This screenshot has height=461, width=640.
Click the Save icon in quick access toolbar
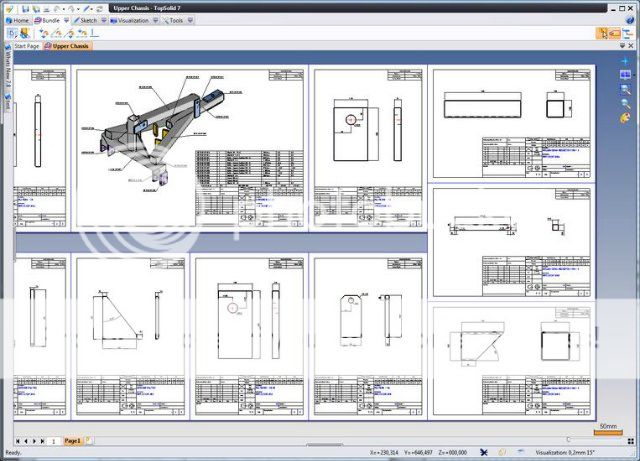35,7
